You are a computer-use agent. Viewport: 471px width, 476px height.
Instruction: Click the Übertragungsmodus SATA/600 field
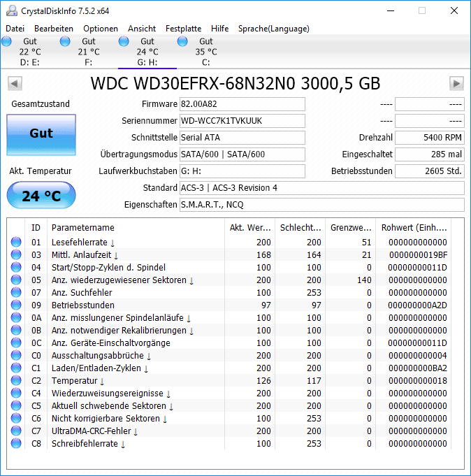click(242, 154)
